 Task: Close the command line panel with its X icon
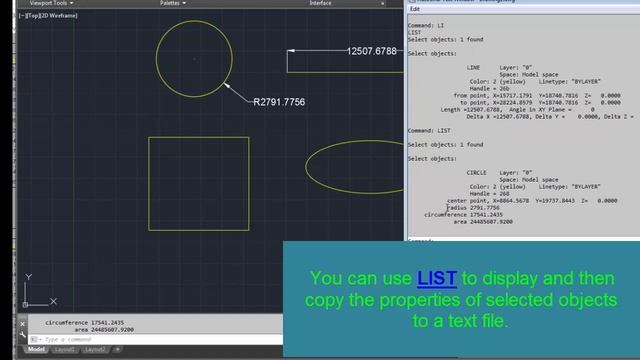coord(22,324)
